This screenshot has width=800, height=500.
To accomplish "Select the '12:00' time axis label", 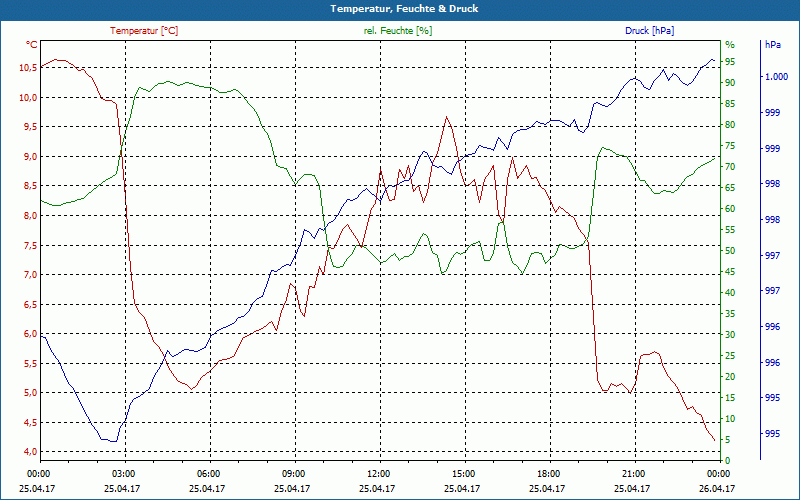I will (378, 473).
